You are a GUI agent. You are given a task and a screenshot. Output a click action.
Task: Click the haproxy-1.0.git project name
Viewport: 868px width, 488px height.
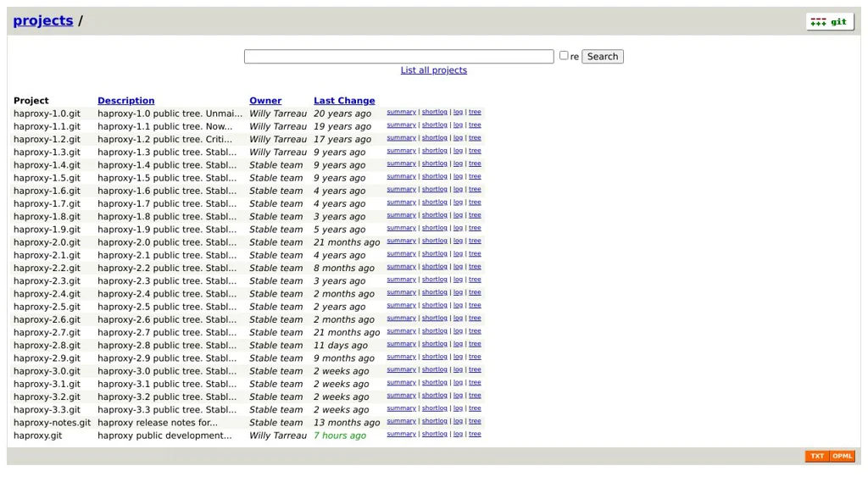(x=47, y=114)
